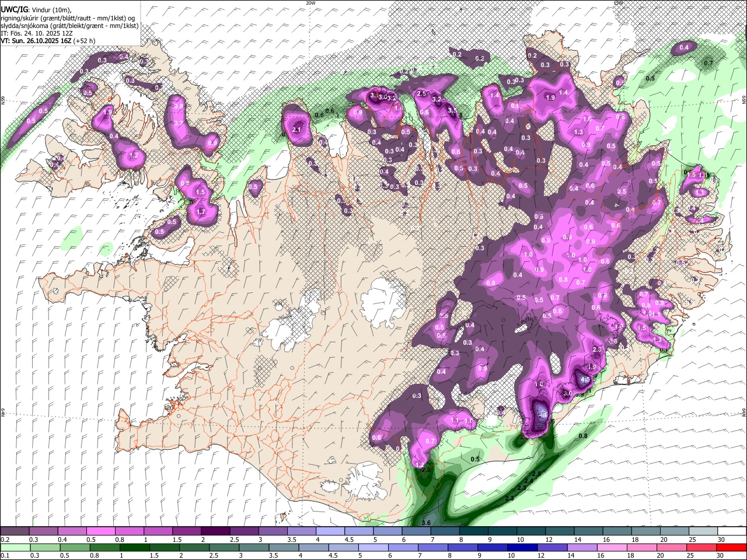The height and width of the screenshot is (560, 747).
Task: Click the "15W" longitude label
Action: tap(618, 3)
